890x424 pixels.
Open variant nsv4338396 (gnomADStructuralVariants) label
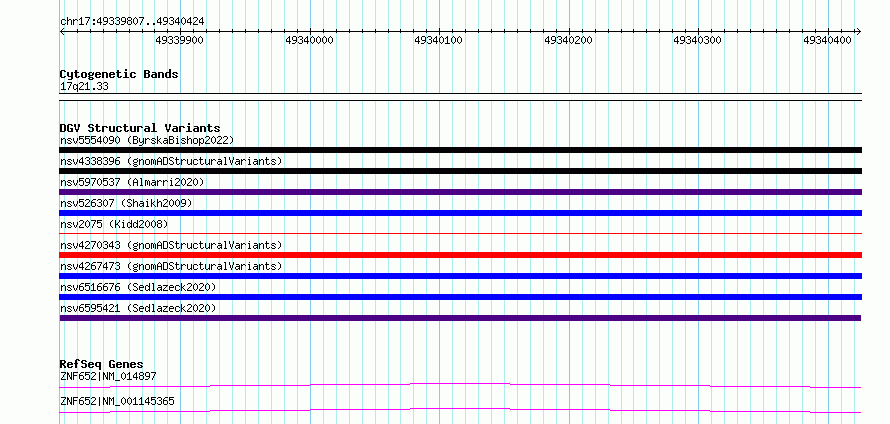click(x=171, y=161)
